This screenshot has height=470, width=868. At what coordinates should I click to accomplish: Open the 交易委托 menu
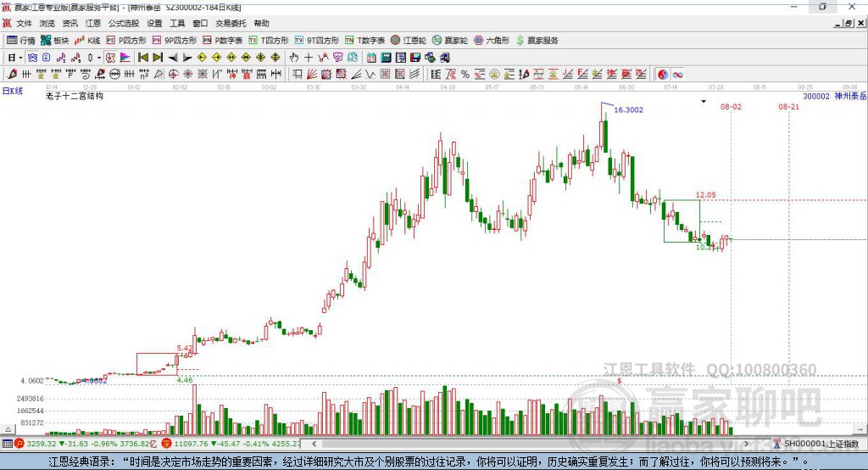point(231,23)
